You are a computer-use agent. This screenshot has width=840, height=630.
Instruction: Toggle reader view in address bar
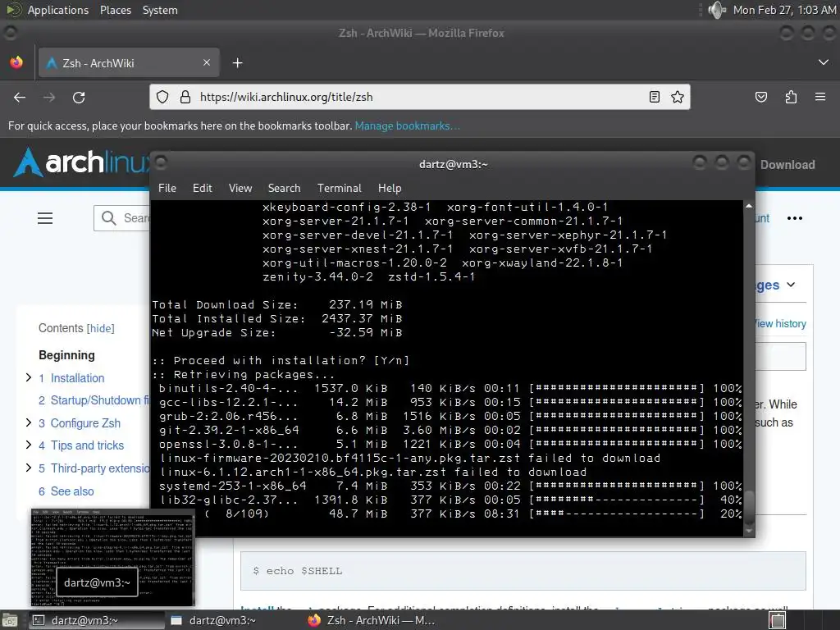click(x=654, y=97)
